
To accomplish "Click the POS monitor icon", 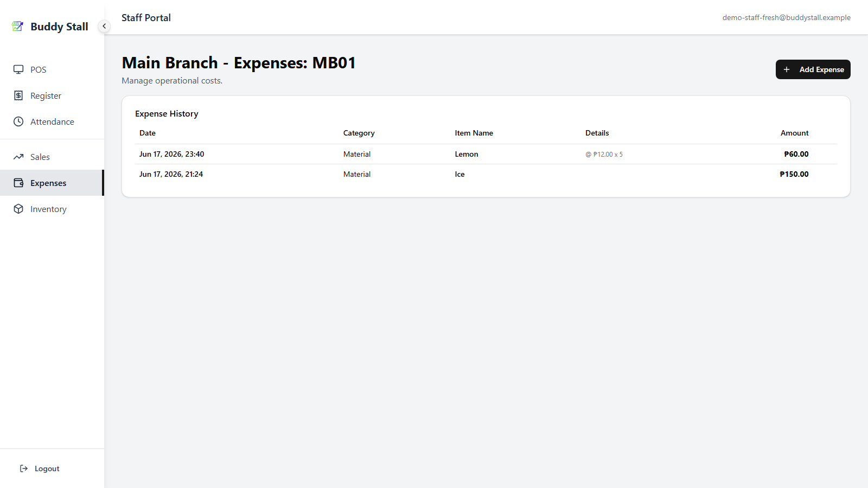I will (18, 69).
